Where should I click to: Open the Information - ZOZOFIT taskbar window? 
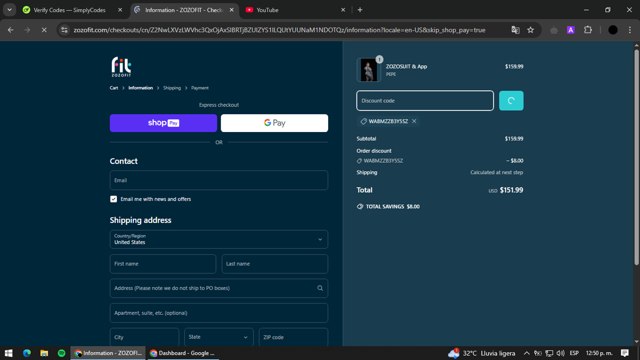[x=109, y=353]
